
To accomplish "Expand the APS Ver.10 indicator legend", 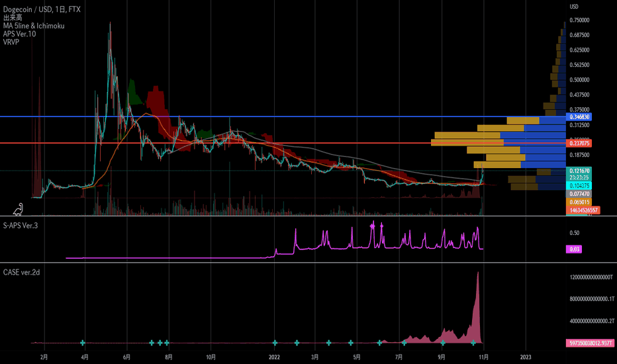I will (20, 34).
